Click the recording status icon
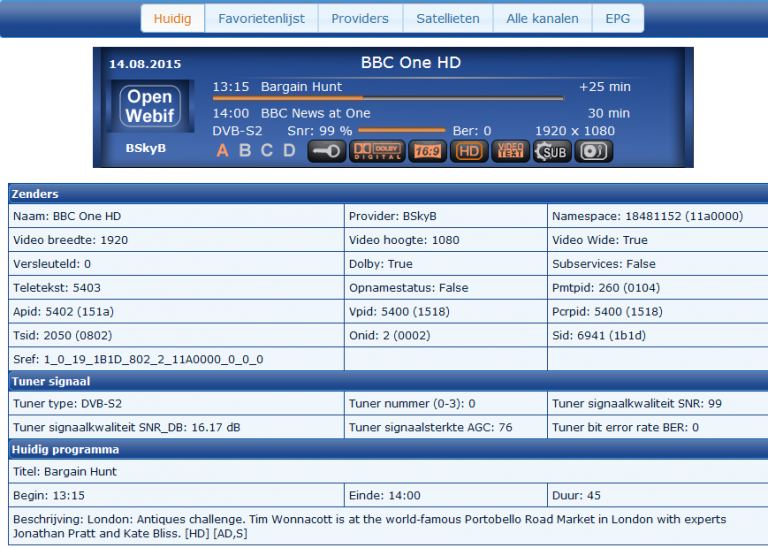Image resolution: width=768 pixels, height=548 pixels. click(595, 151)
